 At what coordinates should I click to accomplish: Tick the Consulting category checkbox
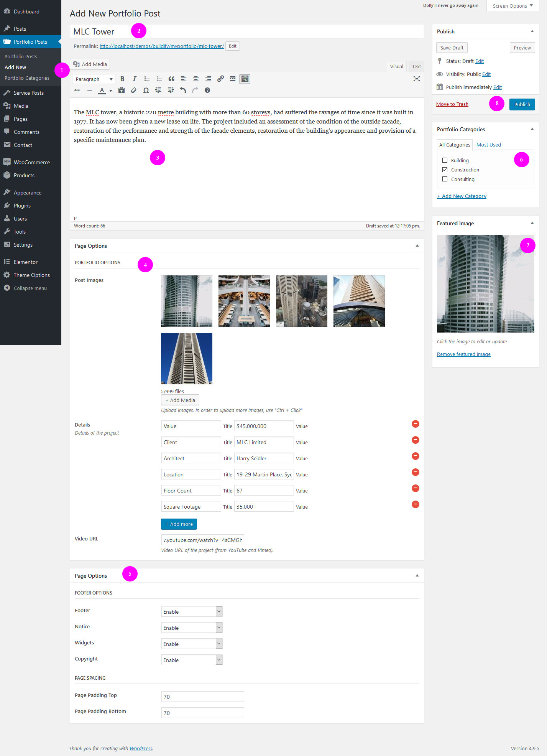(445, 179)
